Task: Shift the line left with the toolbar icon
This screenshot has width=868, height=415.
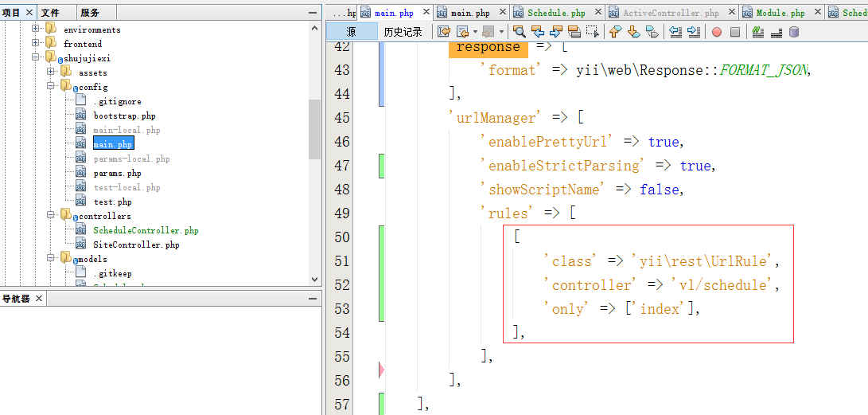Action: tap(675, 32)
